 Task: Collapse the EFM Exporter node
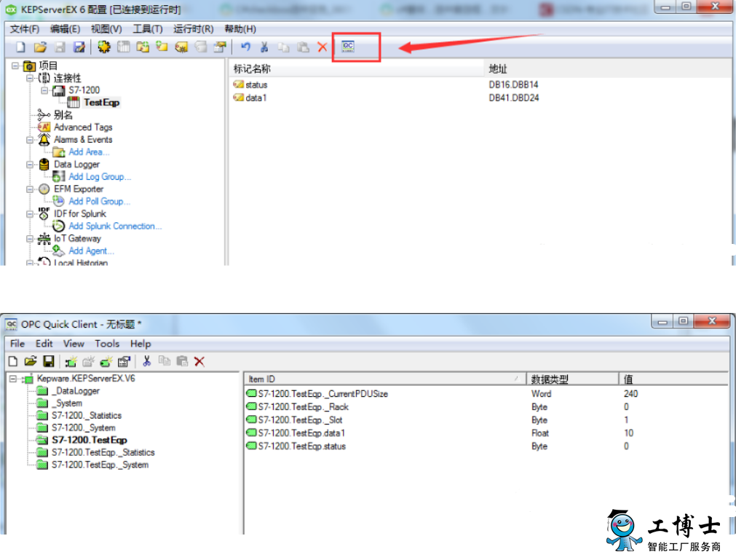(x=30, y=189)
